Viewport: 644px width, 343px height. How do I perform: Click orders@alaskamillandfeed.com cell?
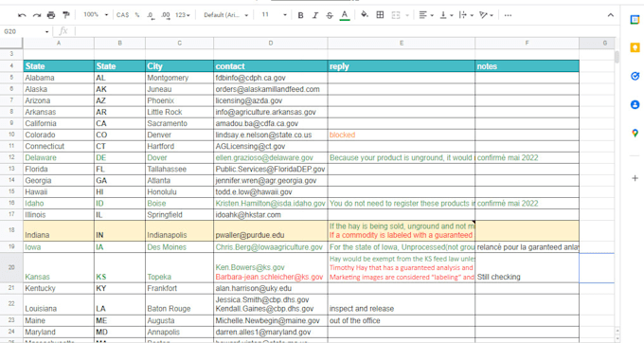click(270, 89)
